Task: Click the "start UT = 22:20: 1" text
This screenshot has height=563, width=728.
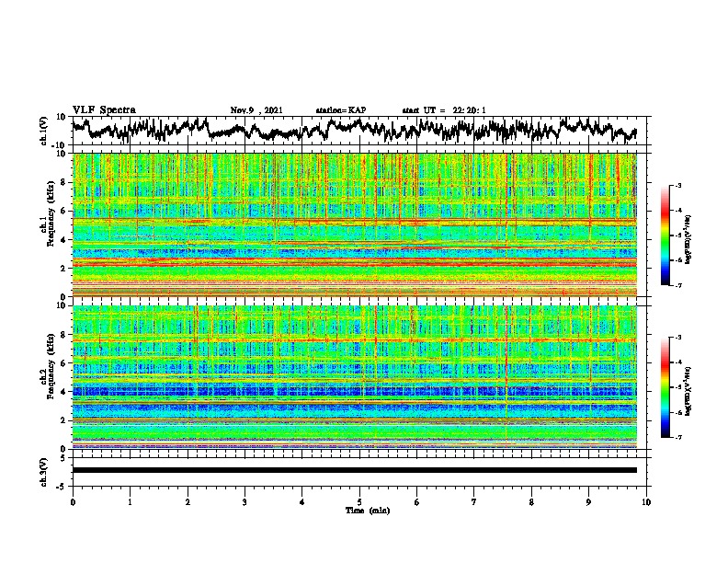Action: [444, 110]
